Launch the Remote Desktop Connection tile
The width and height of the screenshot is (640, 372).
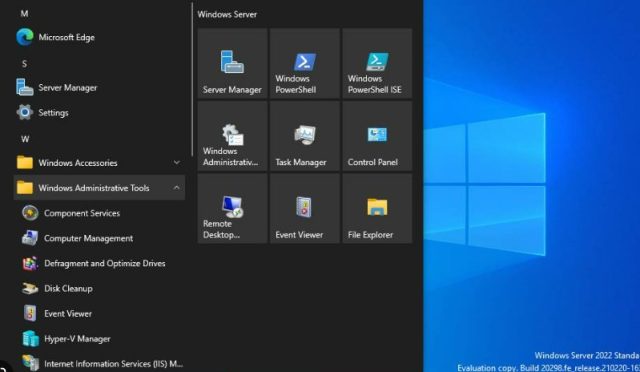tap(232, 209)
